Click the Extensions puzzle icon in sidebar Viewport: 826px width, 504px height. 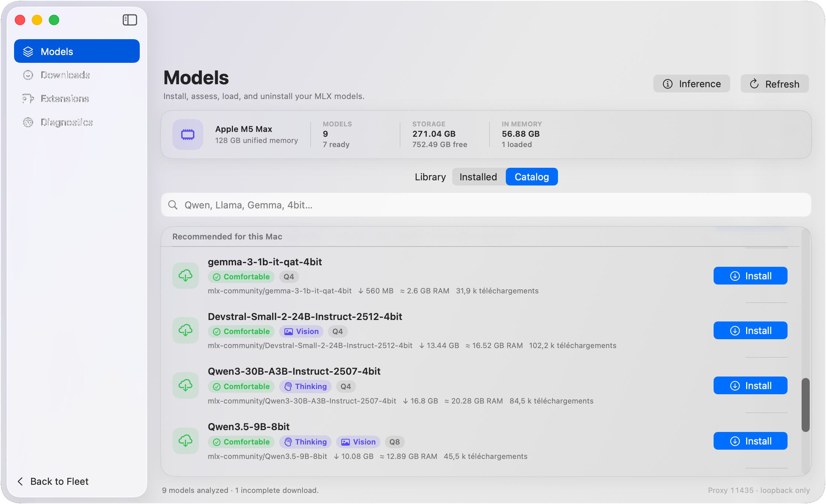[28, 99]
